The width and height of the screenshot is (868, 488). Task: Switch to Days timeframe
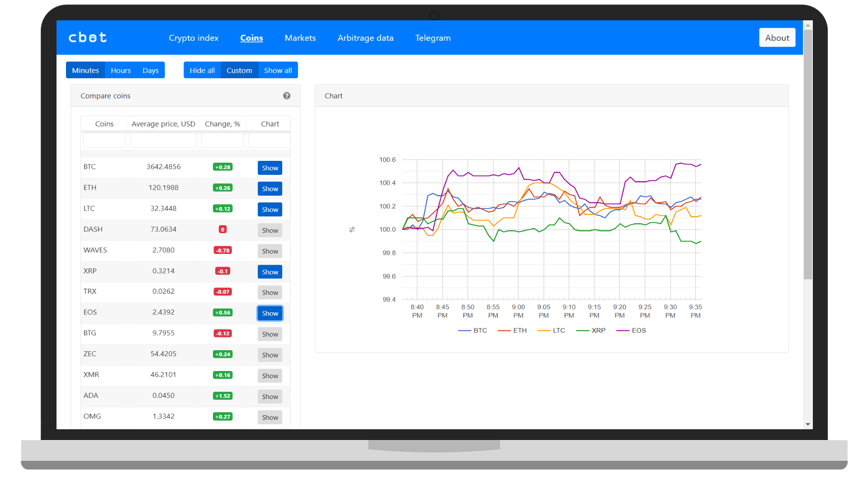151,70
